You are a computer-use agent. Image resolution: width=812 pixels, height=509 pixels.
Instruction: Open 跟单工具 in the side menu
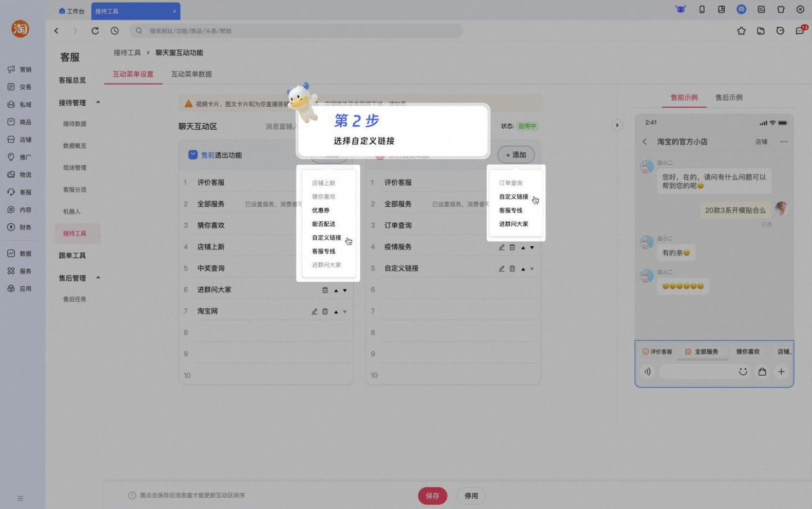[x=72, y=256]
